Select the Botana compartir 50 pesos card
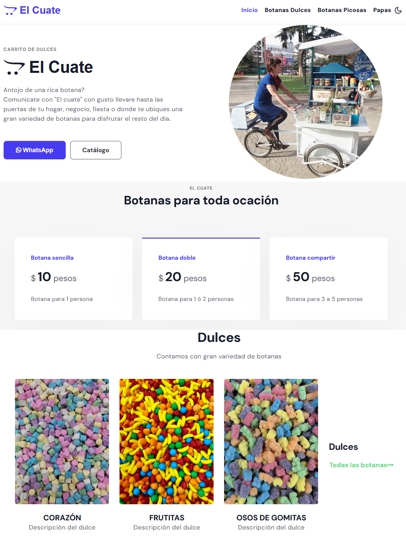Screen dimensions: 406x556 point(328,279)
